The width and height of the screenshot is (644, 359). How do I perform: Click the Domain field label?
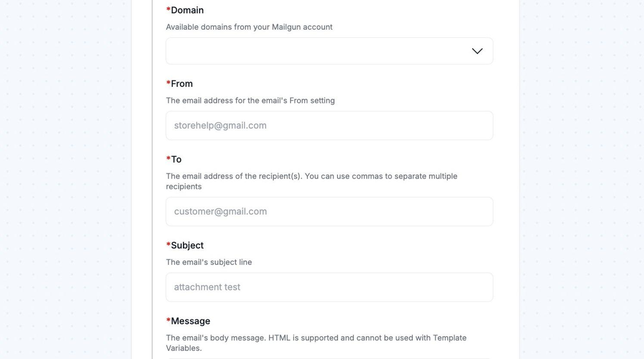point(187,10)
